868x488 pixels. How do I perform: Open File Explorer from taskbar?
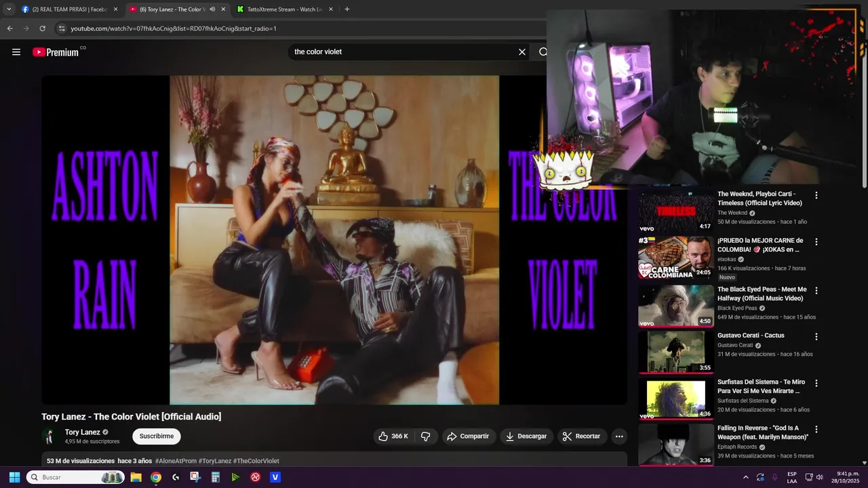(136, 477)
